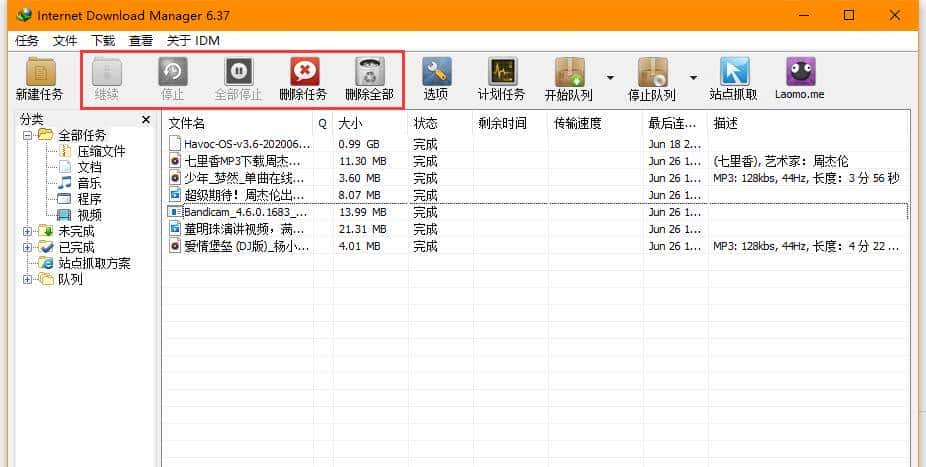Select 视频 category in tree
Screen dimensions: 926x467
pyautogui.click(x=89, y=215)
